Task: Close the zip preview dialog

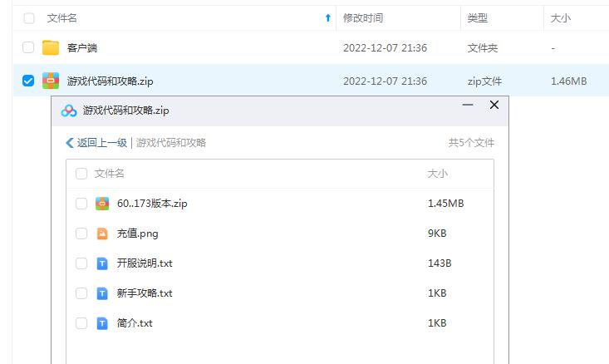Action: pyautogui.click(x=494, y=106)
